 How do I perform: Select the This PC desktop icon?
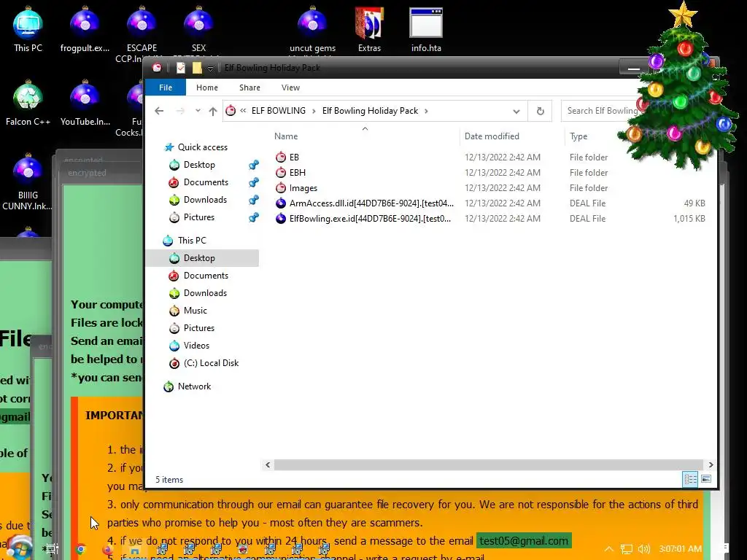pos(28,29)
